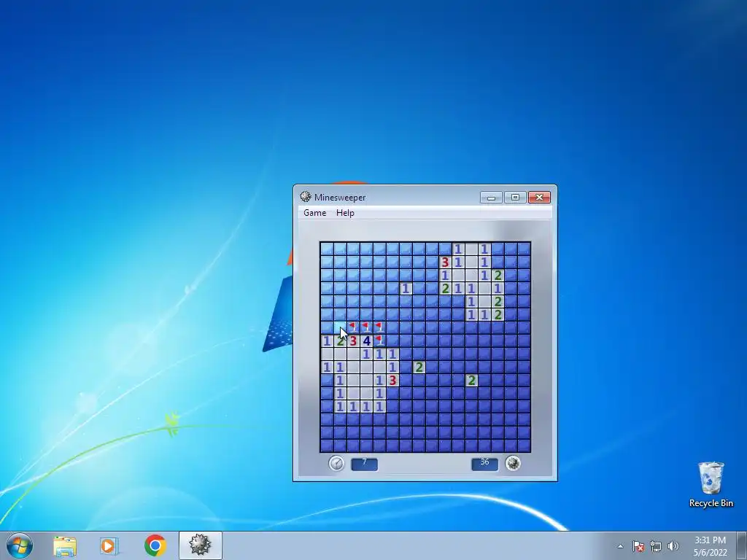Image resolution: width=747 pixels, height=560 pixels.
Task: Open the Game menu
Action: click(315, 213)
